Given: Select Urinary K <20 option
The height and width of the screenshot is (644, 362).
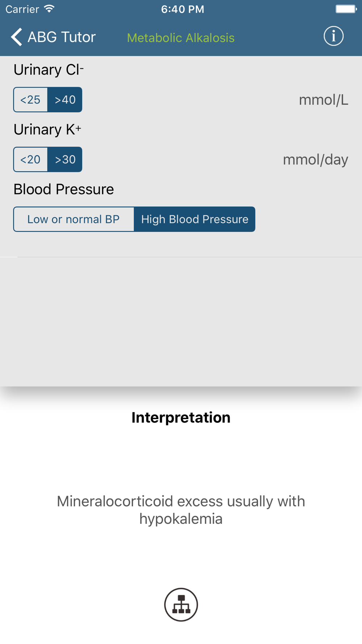Looking at the screenshot, I should coord(30,159).
